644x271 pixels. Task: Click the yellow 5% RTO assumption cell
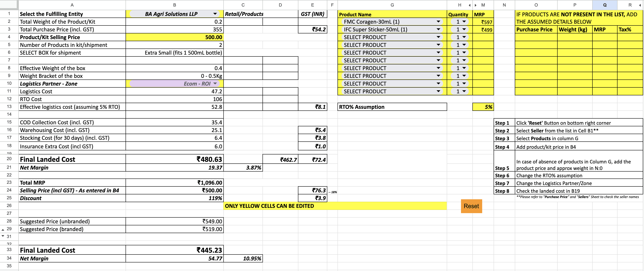(x=483, y=107)
